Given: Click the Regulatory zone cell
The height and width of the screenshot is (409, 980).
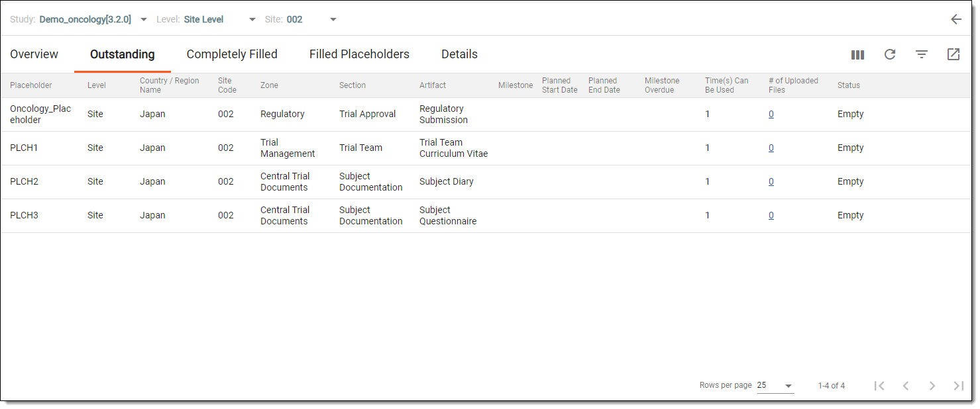Looking at the screenshot, I should click(282, 114).
